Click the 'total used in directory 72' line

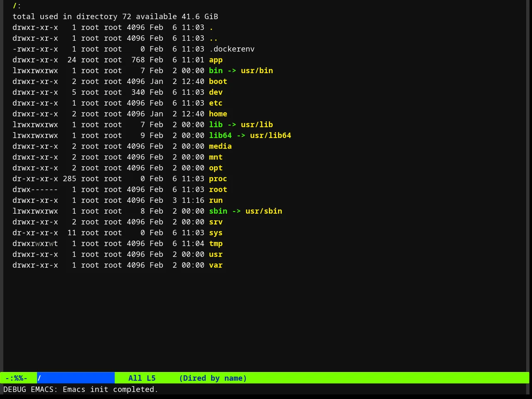pos(115,17)
